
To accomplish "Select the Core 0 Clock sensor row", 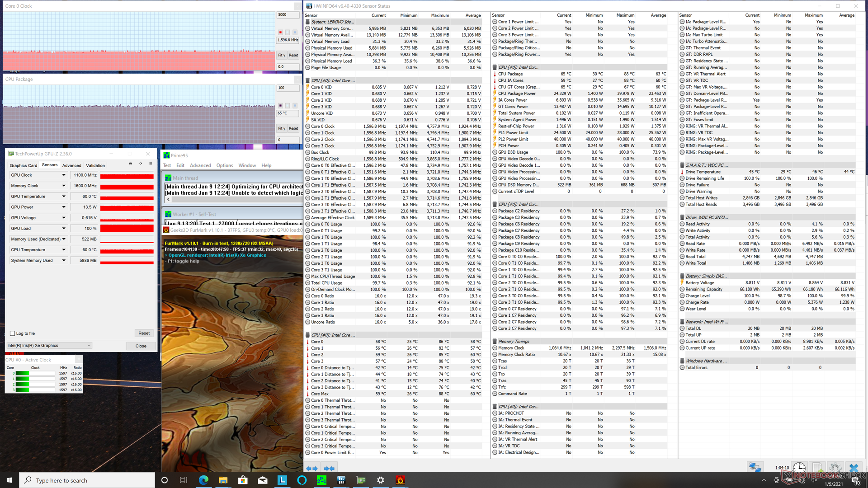I will 393,127.
